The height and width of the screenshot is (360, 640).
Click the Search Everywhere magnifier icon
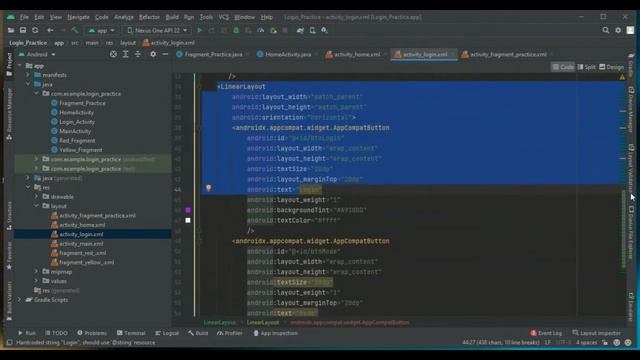coord(606,30)
